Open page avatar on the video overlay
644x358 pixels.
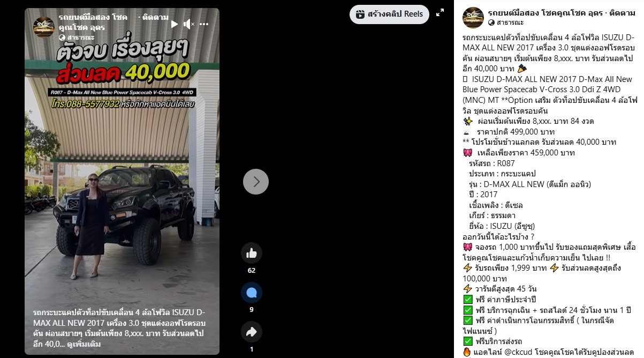44,27
